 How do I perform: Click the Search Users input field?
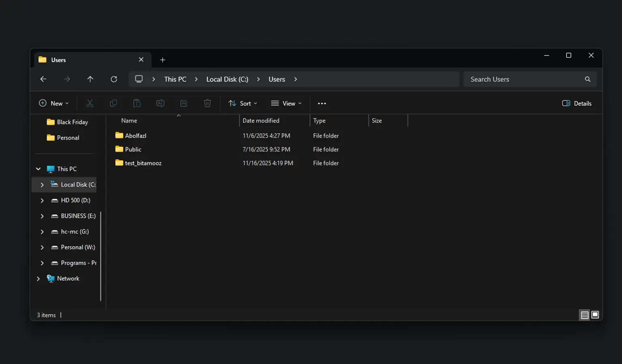pyautogui.click(x=524, y=79)
